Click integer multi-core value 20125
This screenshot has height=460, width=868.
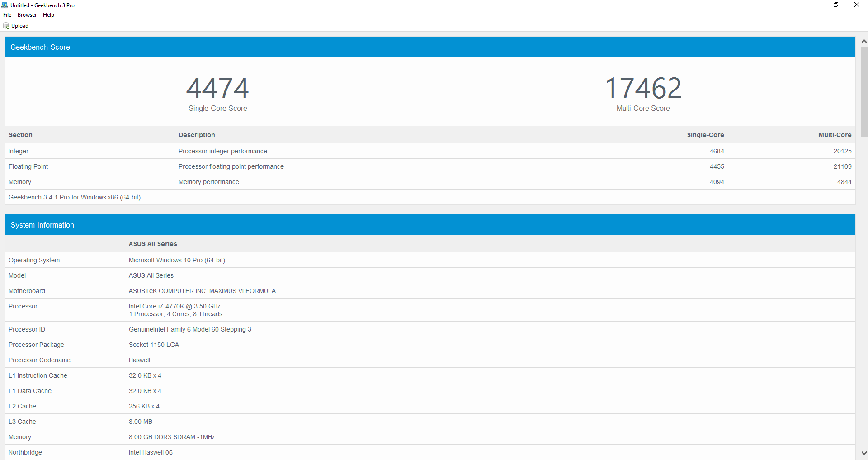tap(842, 151)
